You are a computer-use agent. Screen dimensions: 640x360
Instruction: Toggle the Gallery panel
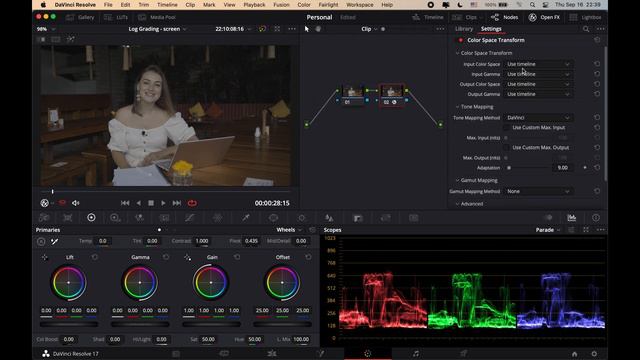(80, 17)
